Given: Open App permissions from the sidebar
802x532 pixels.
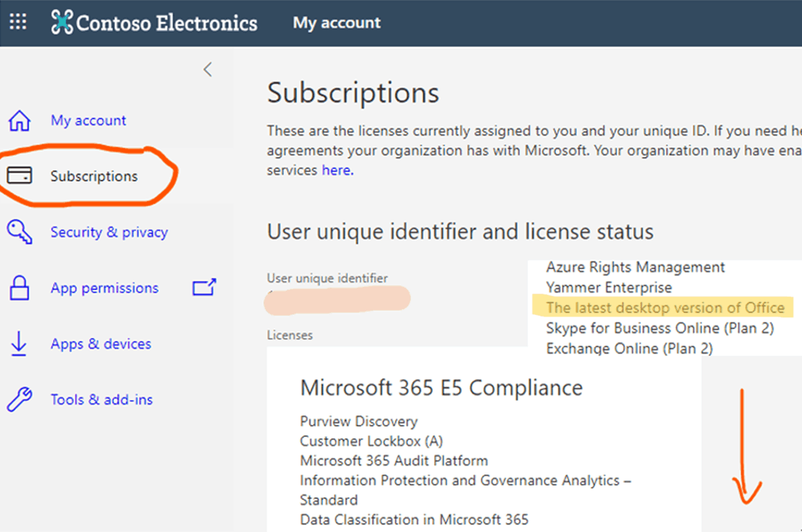Looking at the screenshot, I should (104, 288).
